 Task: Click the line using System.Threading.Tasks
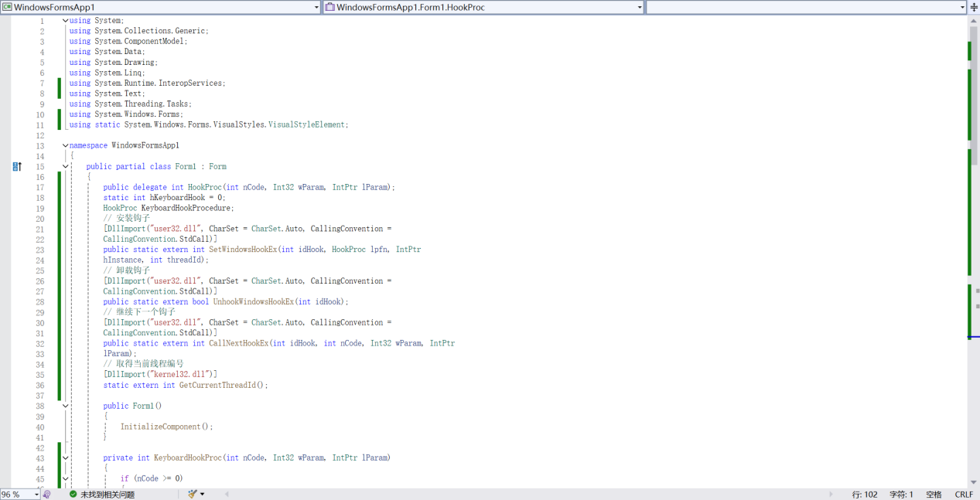point(130,104)
